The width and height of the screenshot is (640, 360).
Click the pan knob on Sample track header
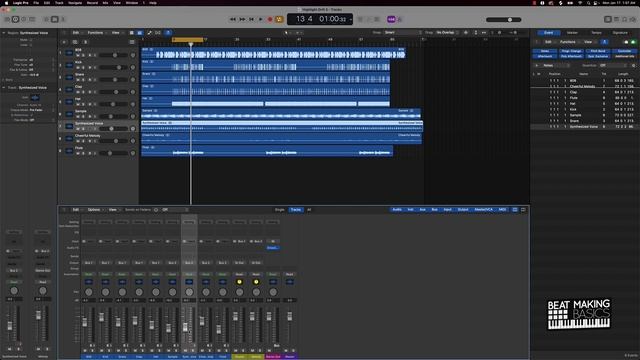(133, 116)
